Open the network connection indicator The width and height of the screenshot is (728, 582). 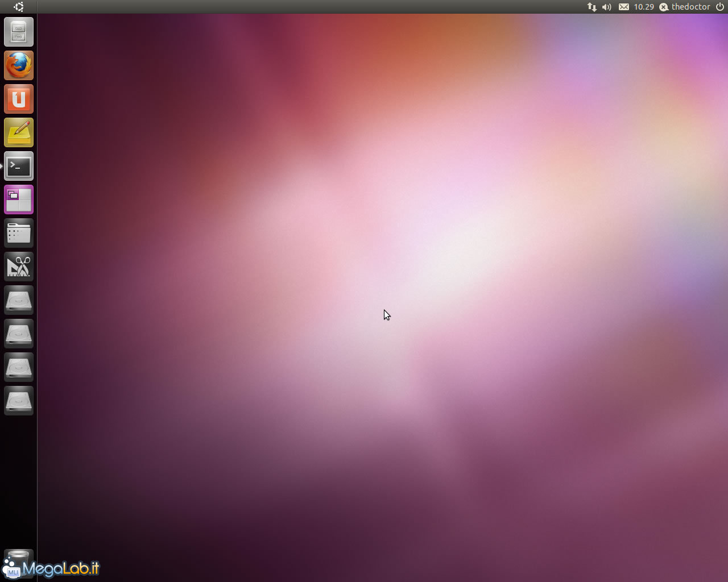(592, 7)
